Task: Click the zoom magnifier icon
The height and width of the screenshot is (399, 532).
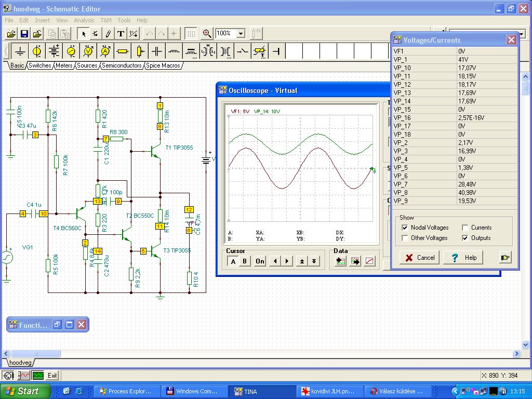Action: [207, 34]
